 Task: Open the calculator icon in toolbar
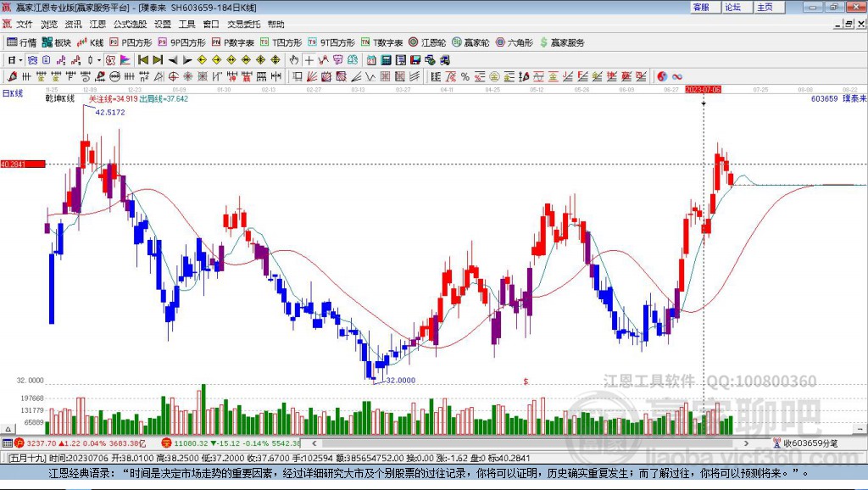click(x=386, y=60)
